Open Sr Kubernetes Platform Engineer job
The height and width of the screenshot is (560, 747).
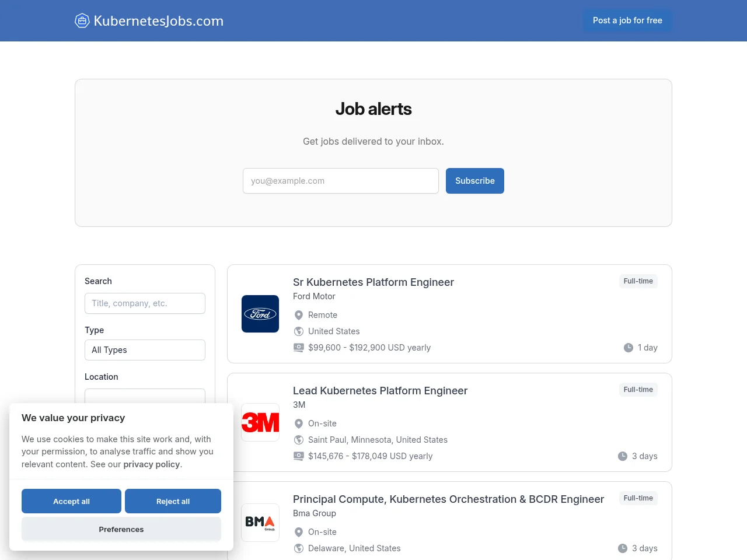[373, 282]
